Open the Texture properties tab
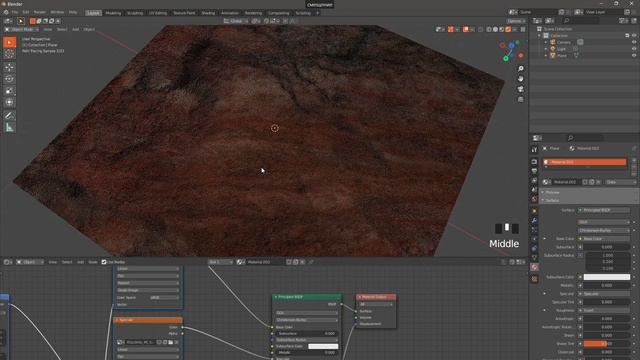640x360 pixels. pyautogui.click(x=534, y=279)
